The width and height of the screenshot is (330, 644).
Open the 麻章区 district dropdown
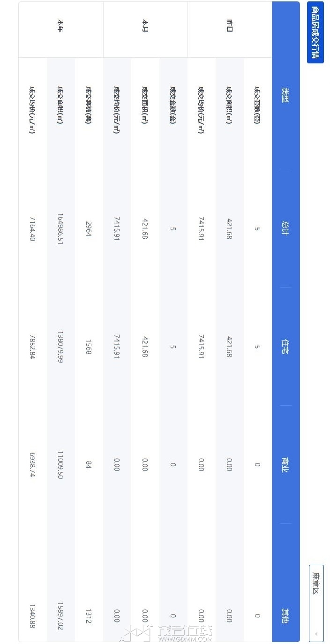316,603
